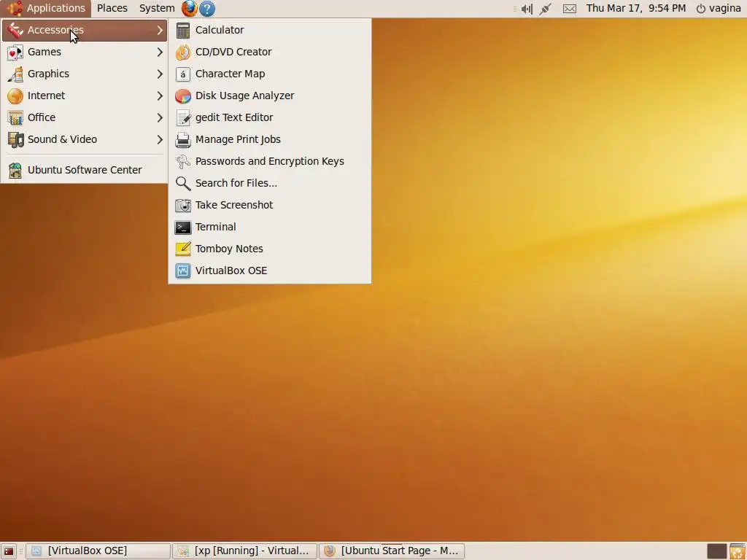Click the Show Desktop button in bottom panel
This screenshot has height=560, width=747.
(x=9, y=551)
